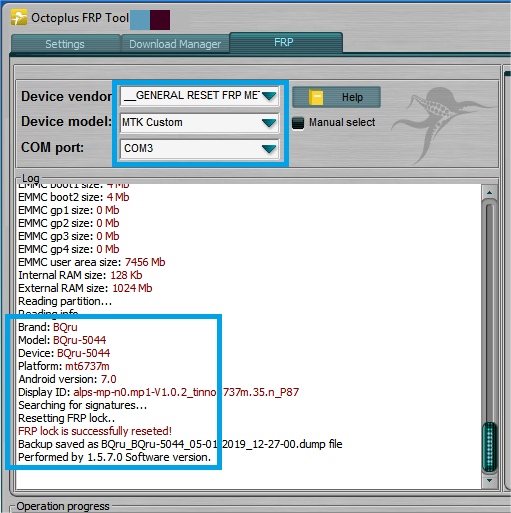Click the COM3 port field
511x513 pixels.
click(199, 148)
